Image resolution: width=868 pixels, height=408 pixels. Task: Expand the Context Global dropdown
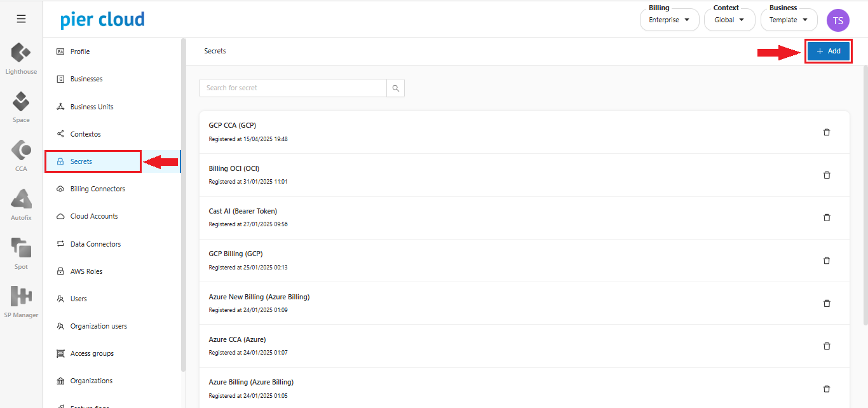(729, 20)
